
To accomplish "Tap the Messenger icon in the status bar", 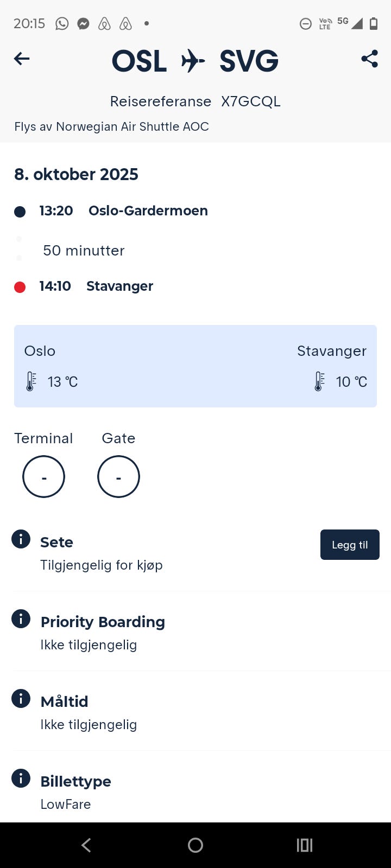I will pos(83,23).
